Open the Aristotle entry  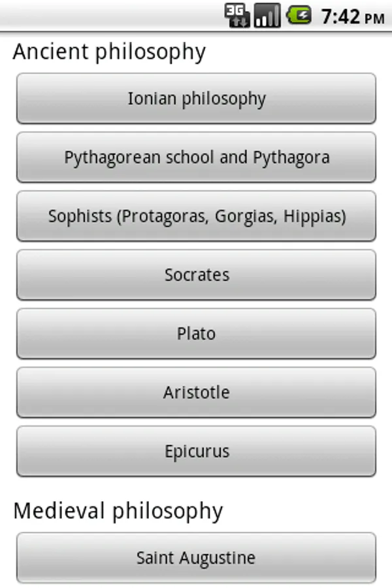click(x=196, y=393)
